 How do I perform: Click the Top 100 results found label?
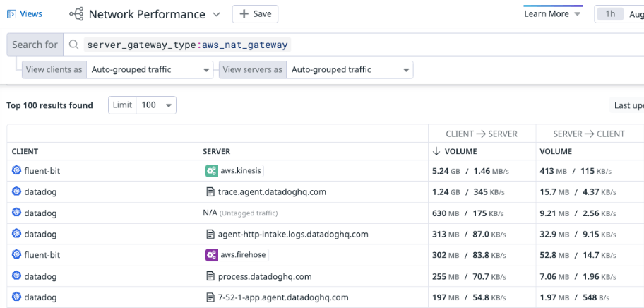pyautogui.click(x=49, y=105)
